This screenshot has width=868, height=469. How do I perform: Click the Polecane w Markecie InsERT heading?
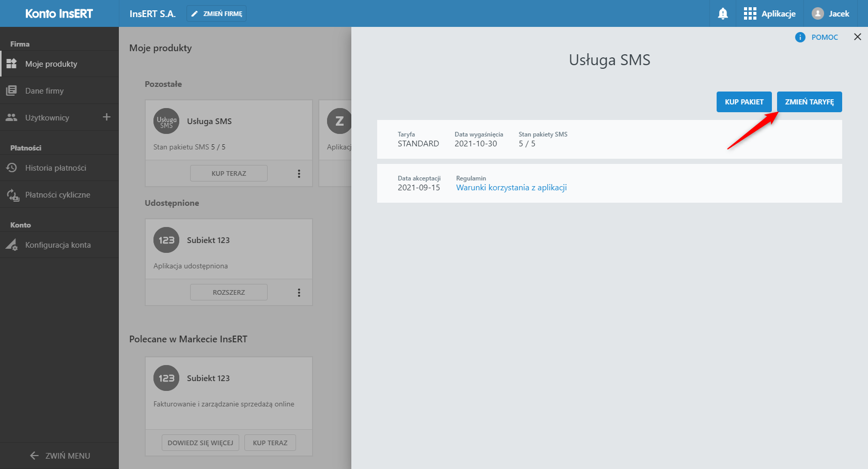(x=188, y=339)
